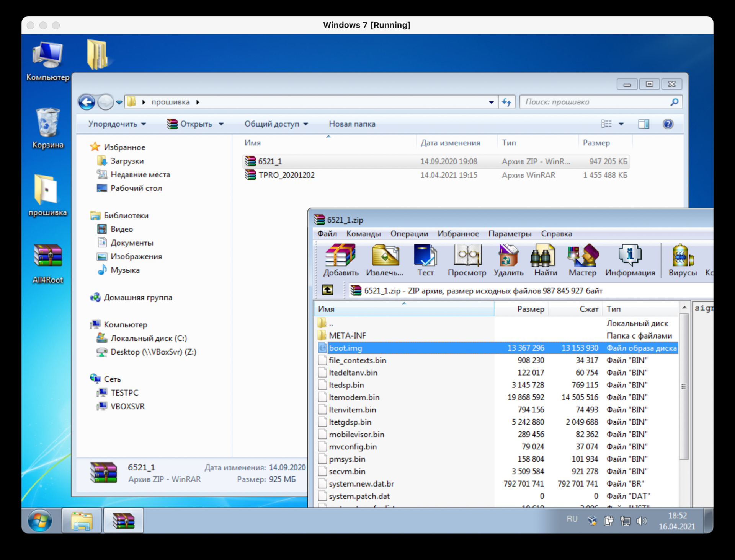The width and height of the screenshot is (735, 560).
Task: Select the 6521_1 archive in Explorer
Action: 436,161
